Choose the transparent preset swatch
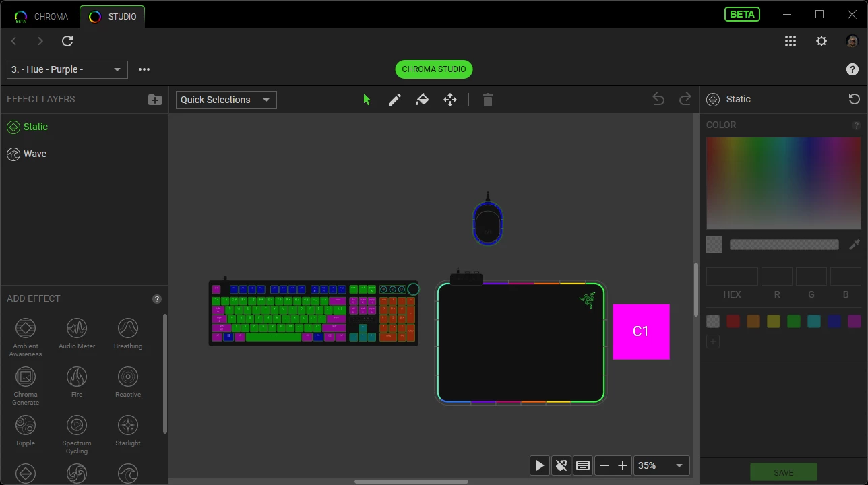Viewport: 868px width, 485px height. [x=713, y=321]
